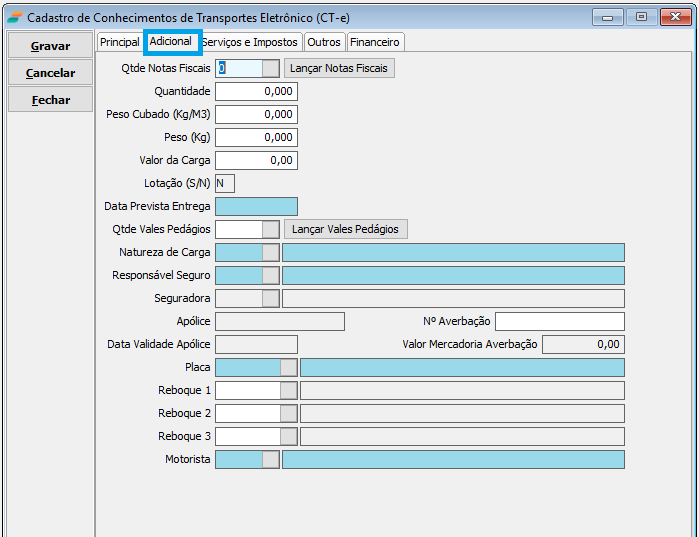Click Lançar Vales Pedágios button
699x537 pixels.
[x=345, y=229]
